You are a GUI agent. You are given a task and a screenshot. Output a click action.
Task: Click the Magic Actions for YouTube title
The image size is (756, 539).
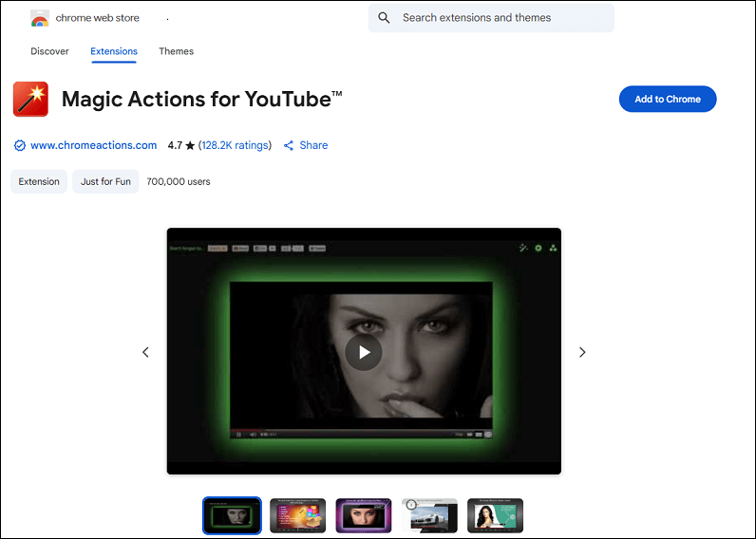pyautogui.click(x=202, y=100)
